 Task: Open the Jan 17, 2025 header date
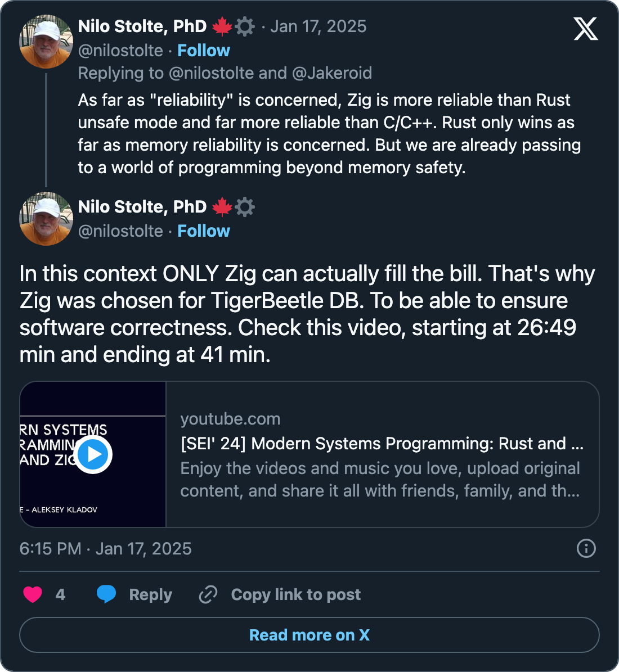[x=318, y=26]
